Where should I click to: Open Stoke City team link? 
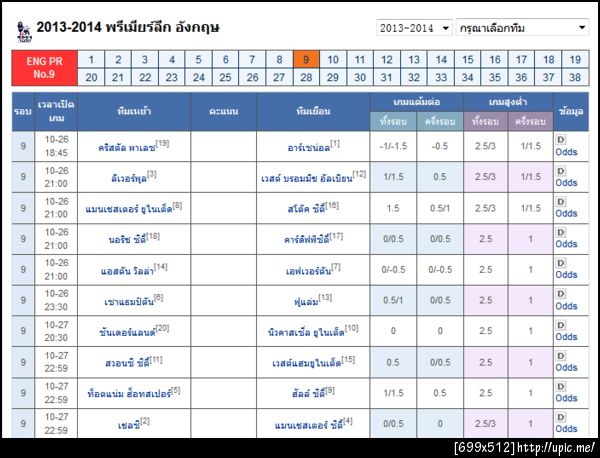pyautogui.click(x=307, y=209)
